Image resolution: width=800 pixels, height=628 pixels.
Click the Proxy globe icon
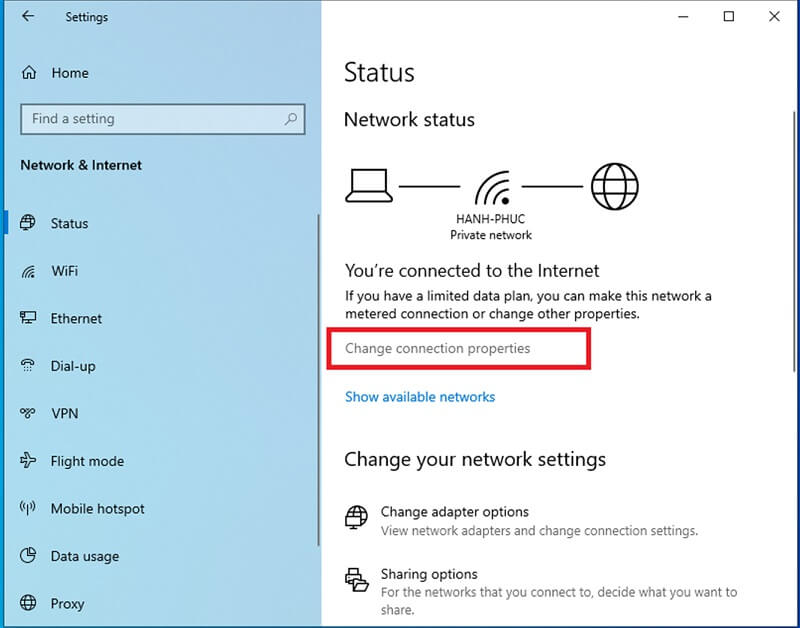click(x=29, y=603)
